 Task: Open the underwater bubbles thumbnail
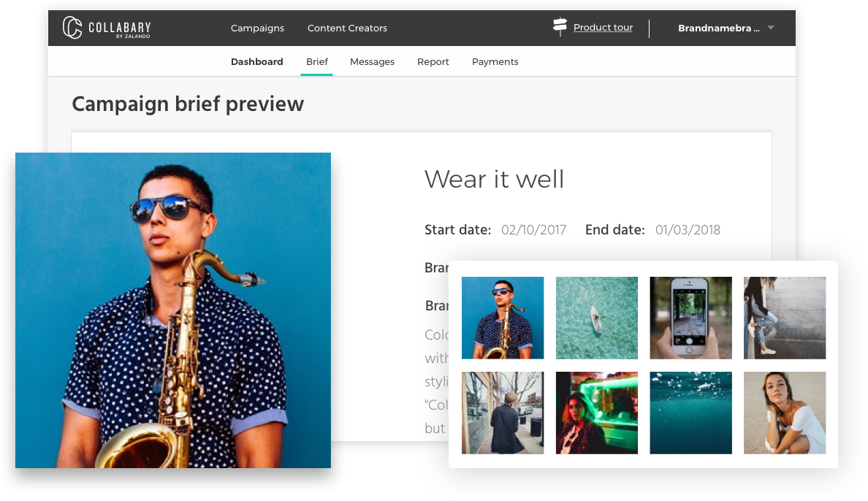(x=690, y=413)
